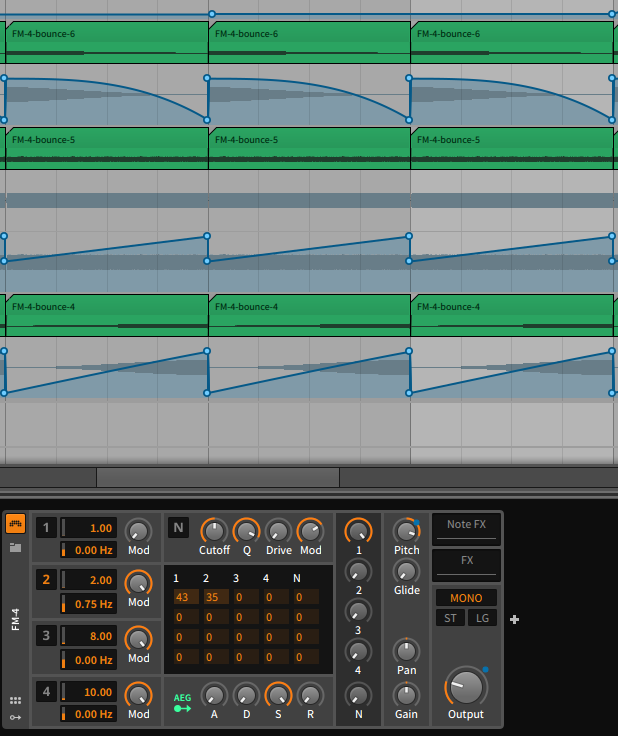The width and height of the screenshot is (618, 736).
Task: Select the rightmost FM-4-bounce-4 clip
Action: tap(512, 315)
